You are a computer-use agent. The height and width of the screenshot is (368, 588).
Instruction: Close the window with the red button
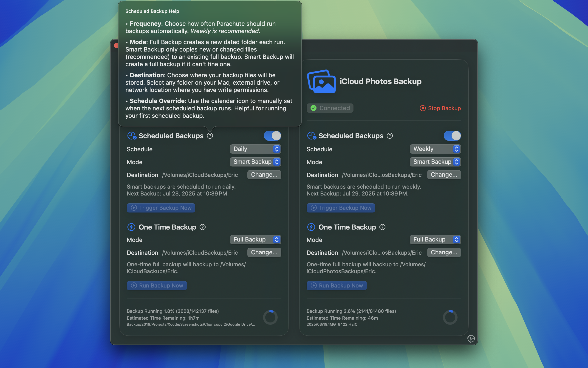[x=116, y=46]
